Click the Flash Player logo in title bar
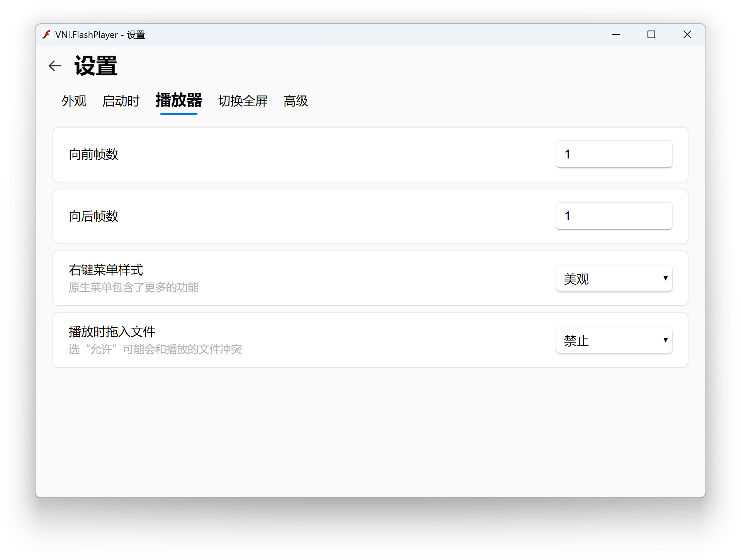The width and height of the screenshot is (741, 560). pyautogui.click(x=47, y=35)
